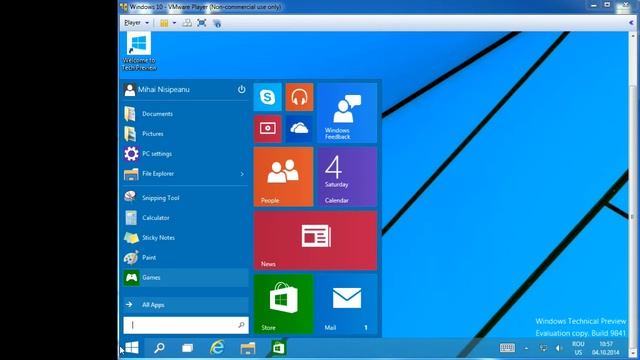Screen dimensions: 640x360
Task: Open Store from the taskbar
Action: click(x=279, y=348)
